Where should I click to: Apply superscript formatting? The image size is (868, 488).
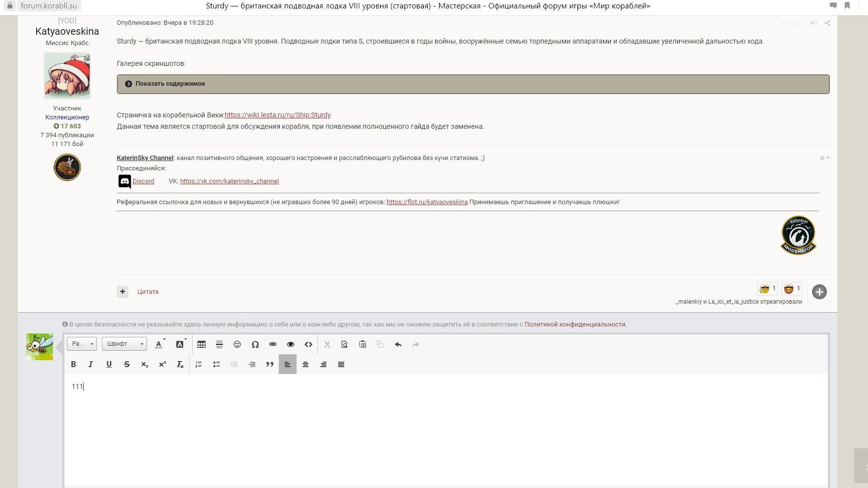pos(162,364)
